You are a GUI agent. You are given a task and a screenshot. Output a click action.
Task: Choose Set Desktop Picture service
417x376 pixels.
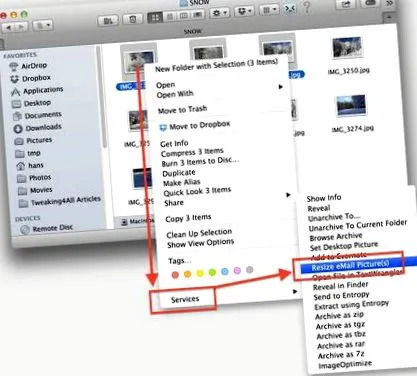(x=344, y=246)
